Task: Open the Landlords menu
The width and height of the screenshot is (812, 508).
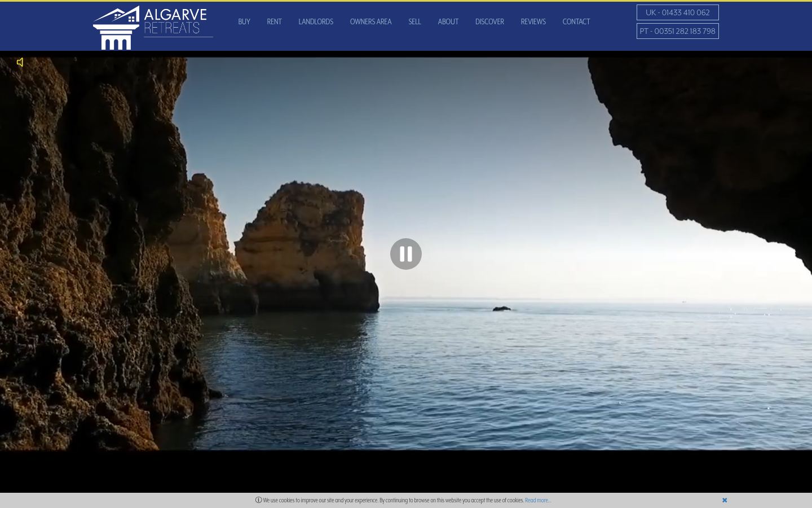Action: (x=316, y=21)
